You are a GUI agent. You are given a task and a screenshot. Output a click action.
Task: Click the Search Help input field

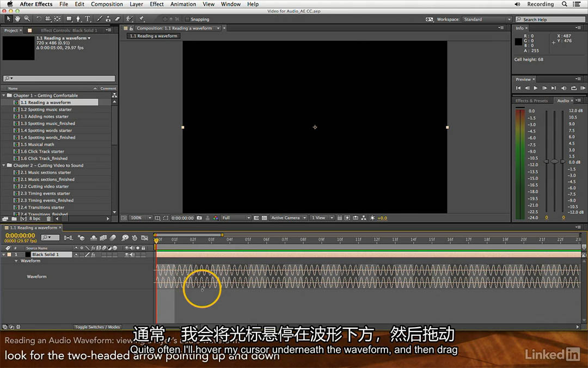tap(550, 19)
